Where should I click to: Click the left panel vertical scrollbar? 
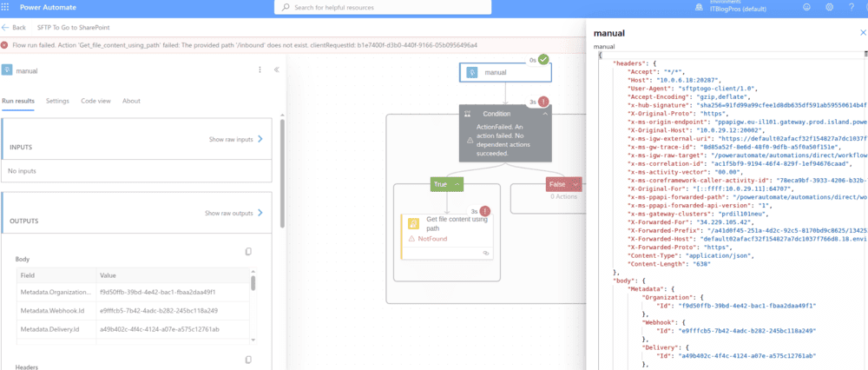(282, 174)
